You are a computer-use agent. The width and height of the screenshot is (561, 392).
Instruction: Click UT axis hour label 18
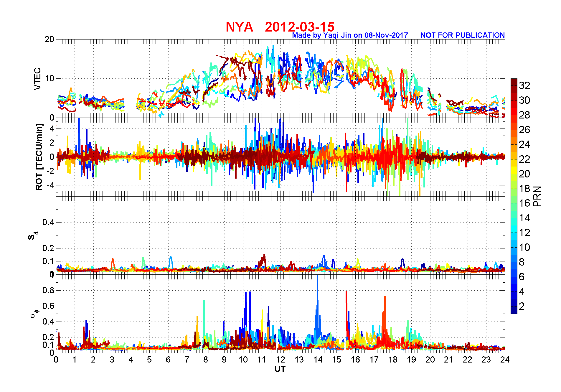click(393, 360)
